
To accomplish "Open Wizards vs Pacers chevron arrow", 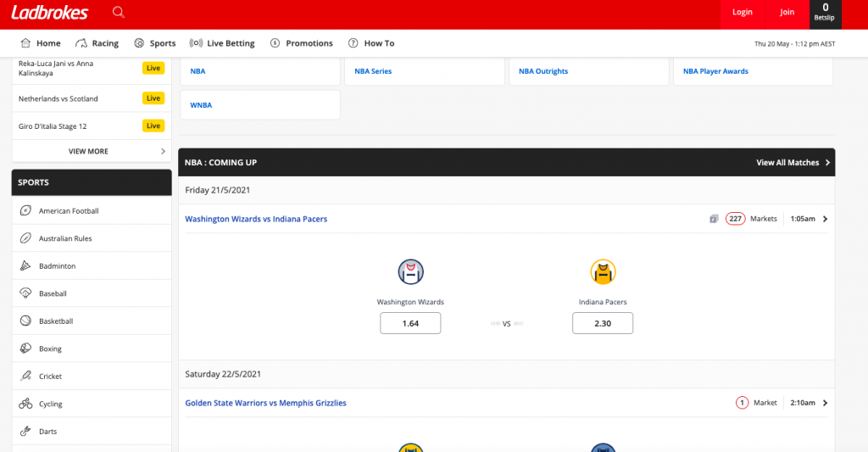I will click(826, 219).
